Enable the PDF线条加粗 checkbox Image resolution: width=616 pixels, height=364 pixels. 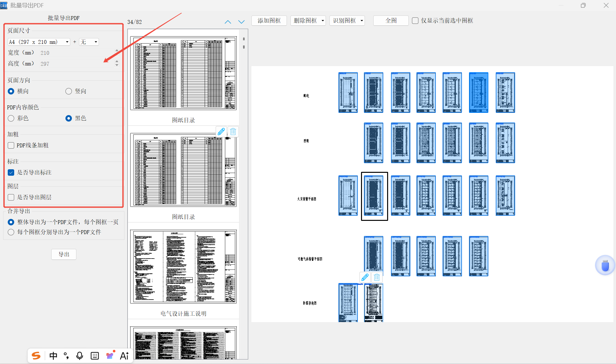pos(11,145)
